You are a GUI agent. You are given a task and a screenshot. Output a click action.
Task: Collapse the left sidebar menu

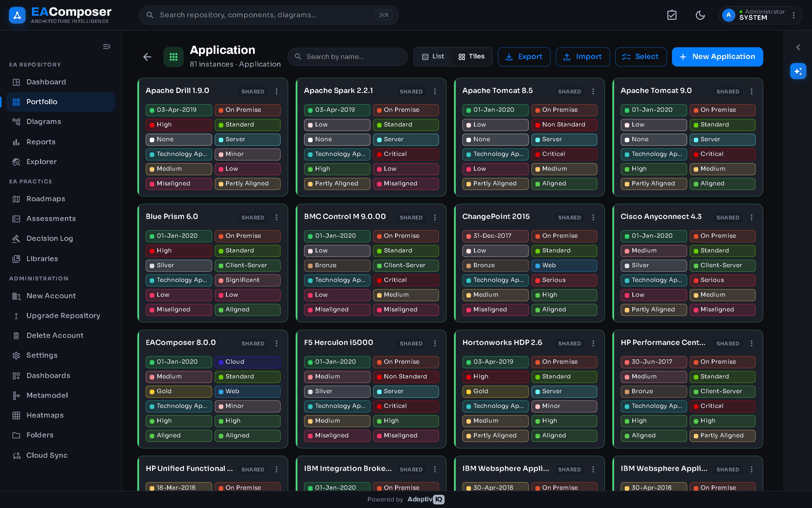(x=107, y=46)
